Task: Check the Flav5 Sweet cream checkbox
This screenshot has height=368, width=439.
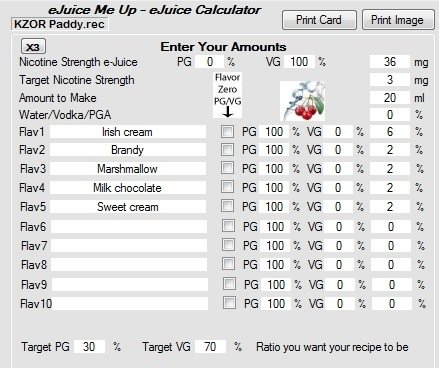Action: [x=227, y=205]
